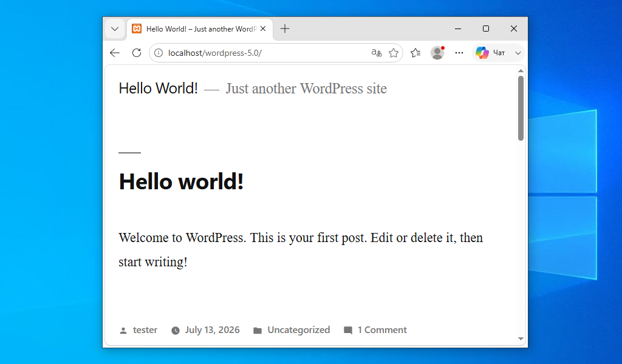Open the favorites list icon
Image resolution: width=622 pixels, height=364 pixels.
point(415,53)
